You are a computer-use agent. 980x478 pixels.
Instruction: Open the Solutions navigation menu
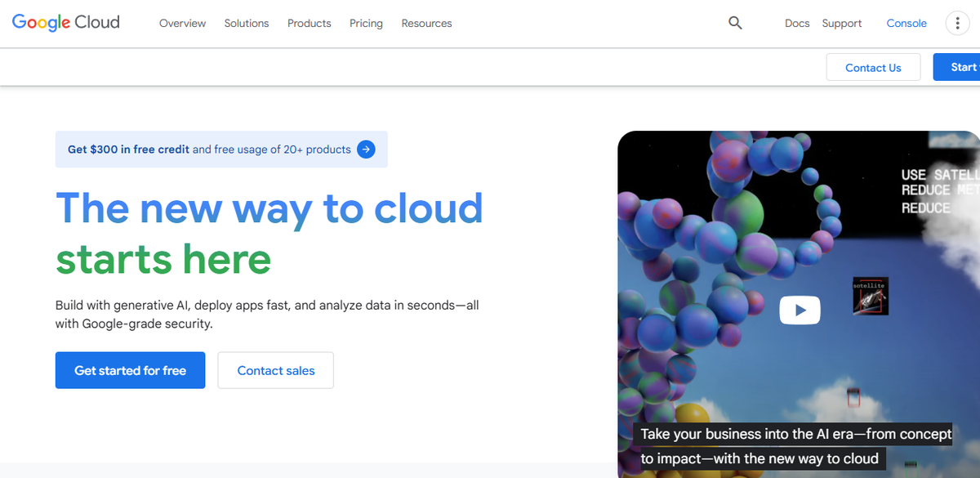[x=246, y=23]
